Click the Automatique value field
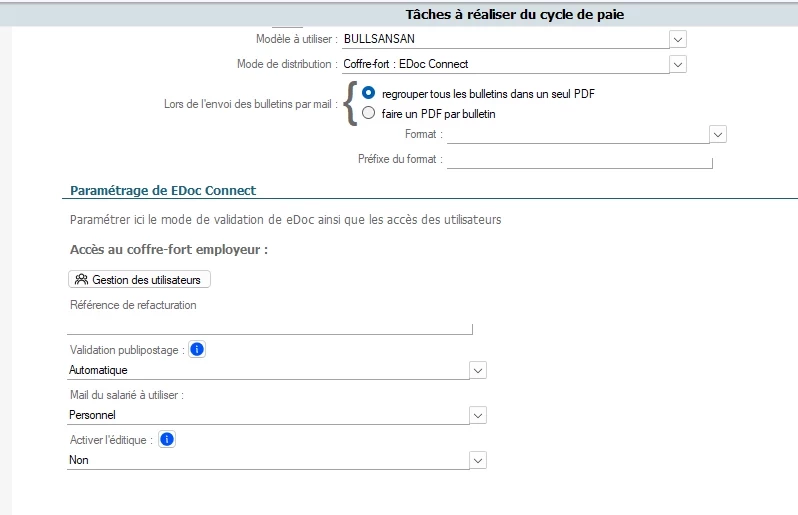This screenshot has width=798, height=515. pos(267,370)
